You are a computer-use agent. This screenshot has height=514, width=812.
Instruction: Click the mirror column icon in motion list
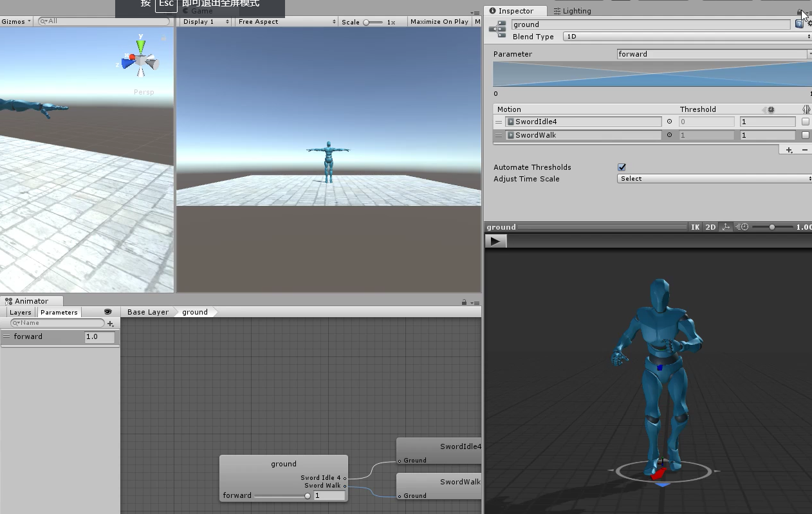pyautogui.click(x=806, y=109)
